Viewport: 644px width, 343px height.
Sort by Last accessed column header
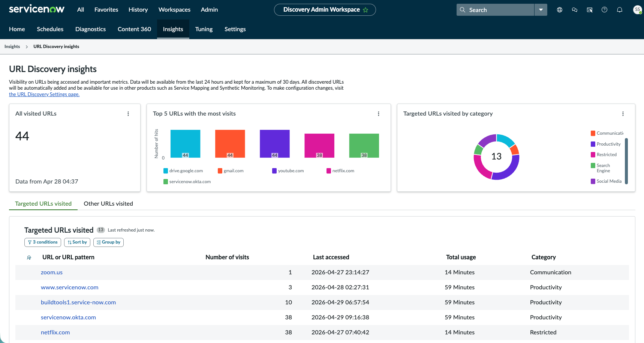(331, 257)
